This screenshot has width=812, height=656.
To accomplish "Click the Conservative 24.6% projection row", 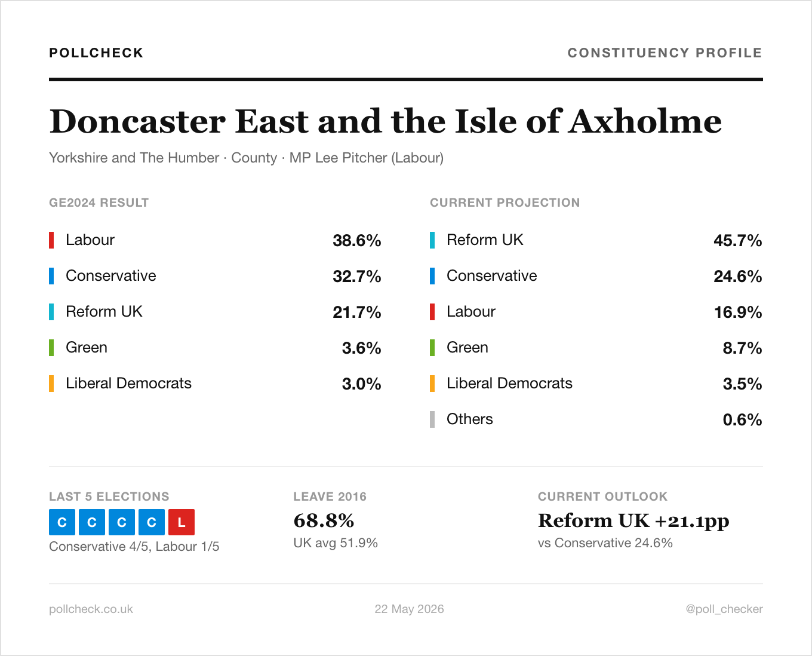I will point(596,276).
